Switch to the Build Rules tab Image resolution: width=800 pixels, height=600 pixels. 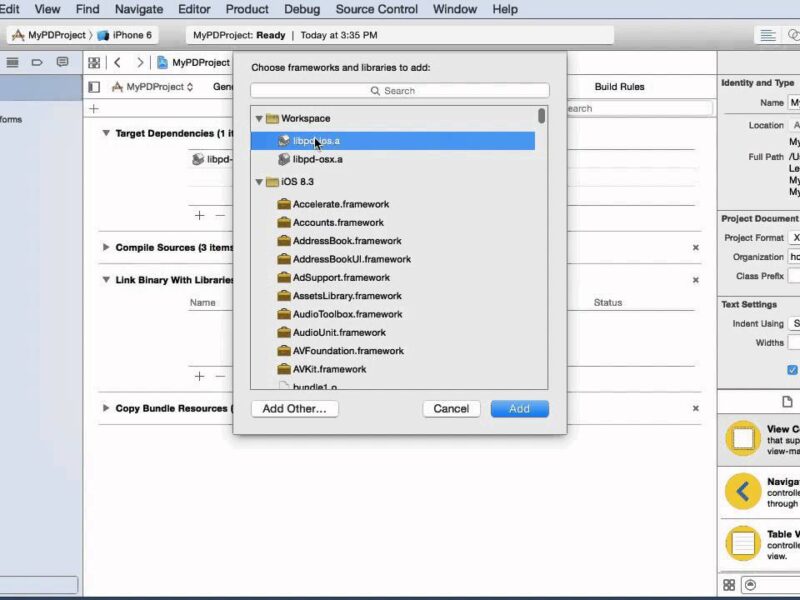(x=619, y=87)
